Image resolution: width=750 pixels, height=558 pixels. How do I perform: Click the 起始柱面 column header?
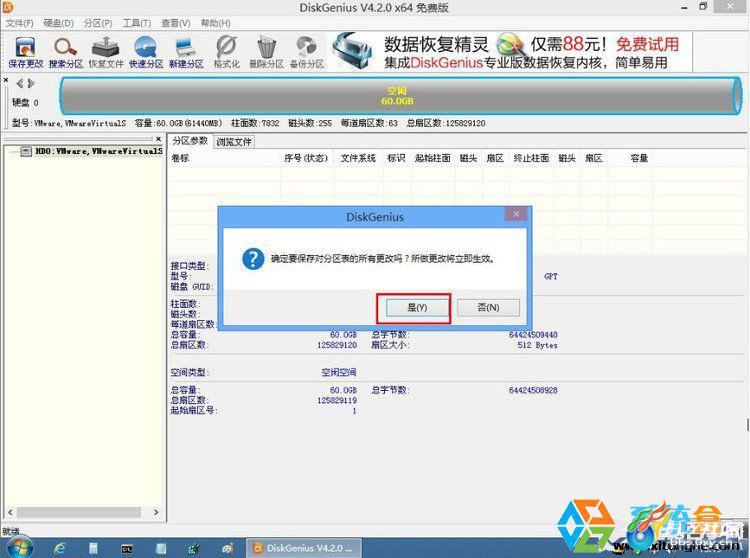click(x=433, y=158)
